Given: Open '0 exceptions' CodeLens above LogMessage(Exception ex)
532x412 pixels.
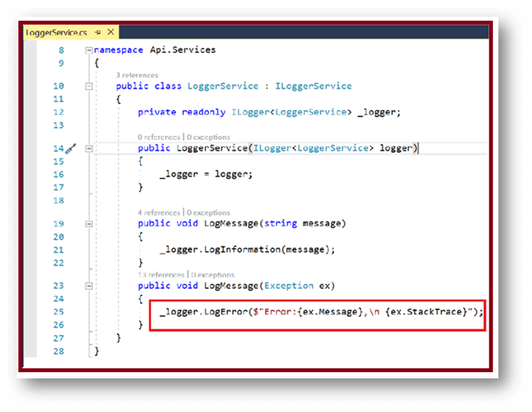Looking at the screenshot, I should tap(213, 274).
